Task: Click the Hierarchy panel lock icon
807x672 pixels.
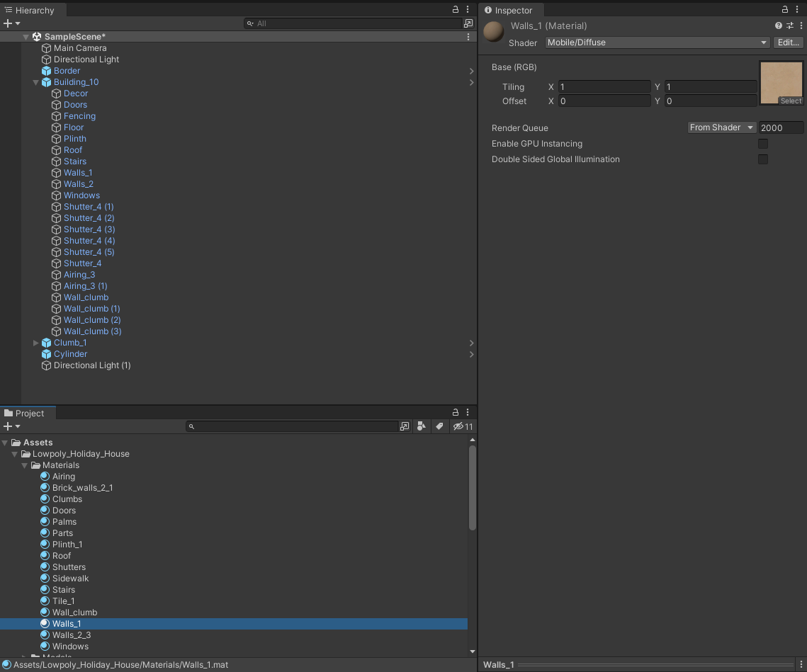Action: point(456,10)
